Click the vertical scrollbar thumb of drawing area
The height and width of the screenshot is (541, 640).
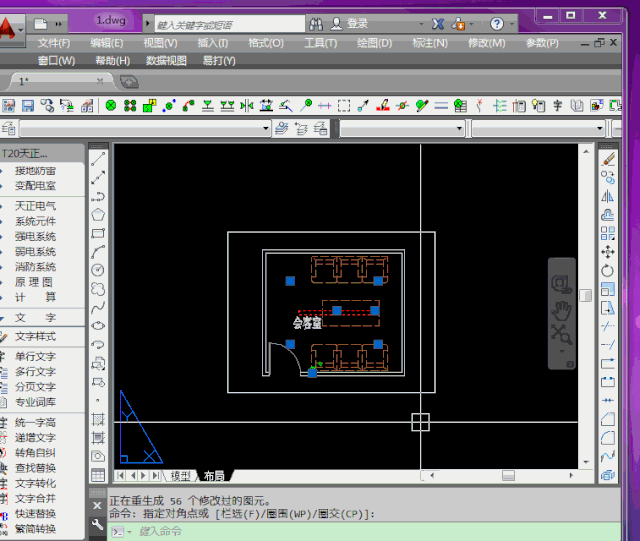[585, 296]
